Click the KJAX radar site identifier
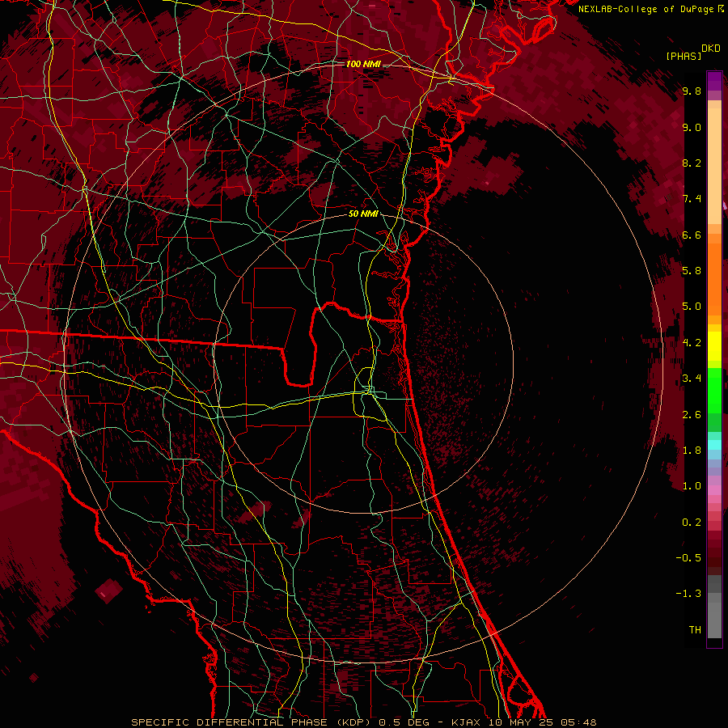728x728 pixels. 467,722
